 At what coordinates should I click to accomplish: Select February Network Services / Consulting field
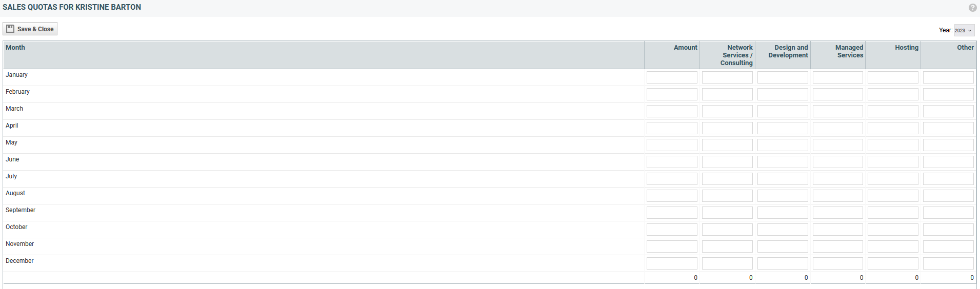point(727,94)
